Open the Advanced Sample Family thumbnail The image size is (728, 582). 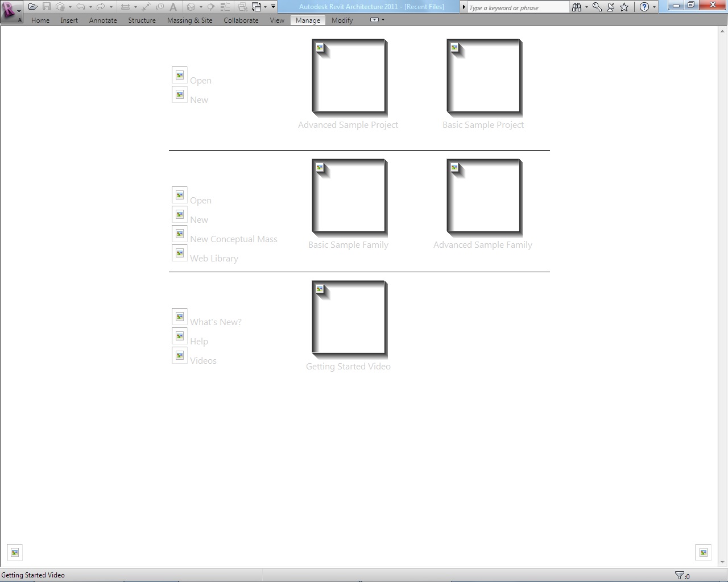click(x=484, y=197)
